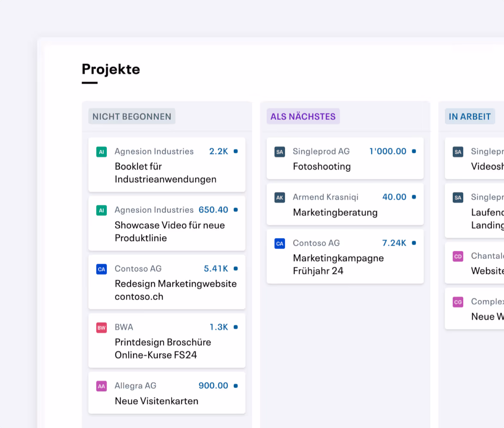Click the CG avatar in the In Arbeit column
504x428 pixels.
coord(458,302)
